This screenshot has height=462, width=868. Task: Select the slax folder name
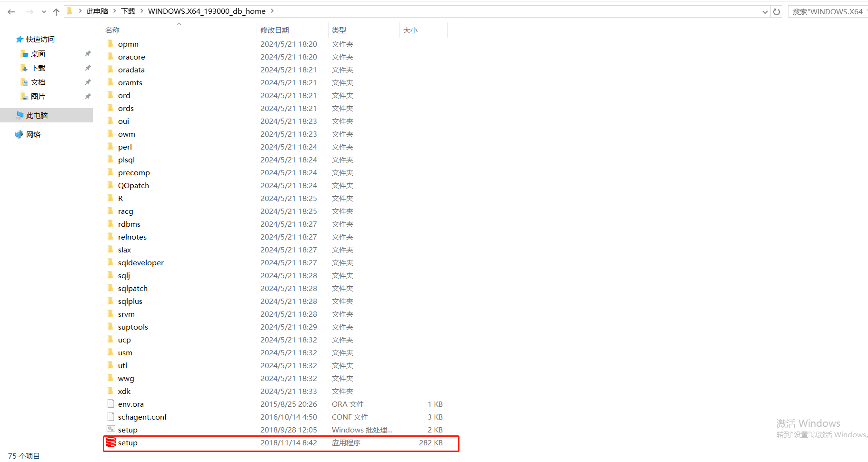point(125,250)
